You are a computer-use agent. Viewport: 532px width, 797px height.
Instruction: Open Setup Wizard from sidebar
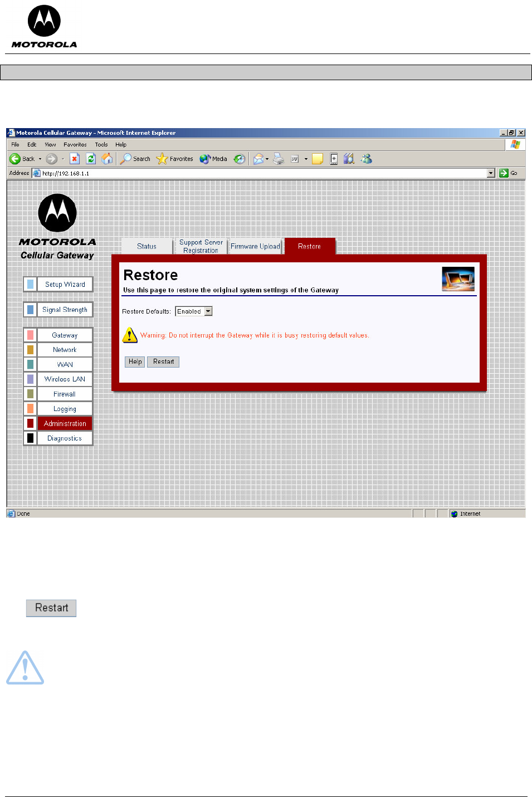pyautogui.click(x=65, y=284)
